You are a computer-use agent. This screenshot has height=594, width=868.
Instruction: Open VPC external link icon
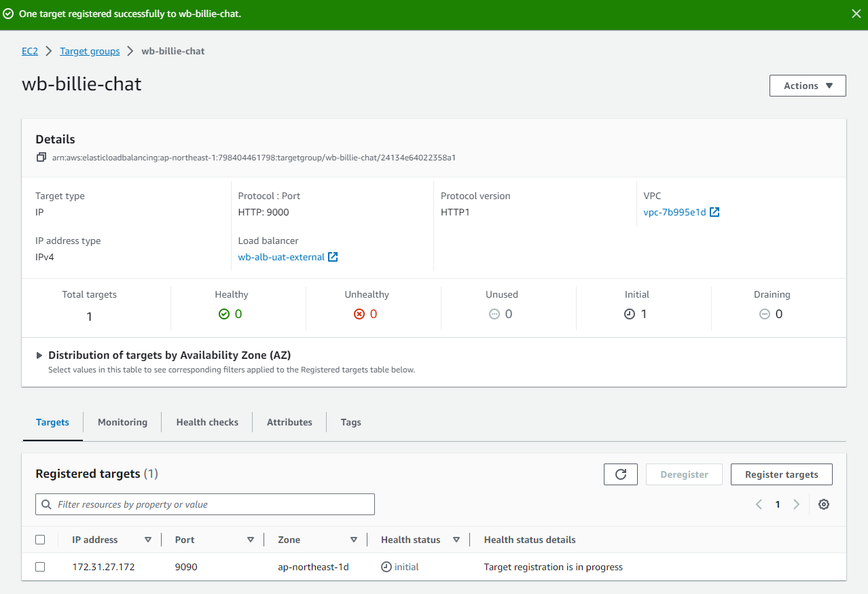715,212
